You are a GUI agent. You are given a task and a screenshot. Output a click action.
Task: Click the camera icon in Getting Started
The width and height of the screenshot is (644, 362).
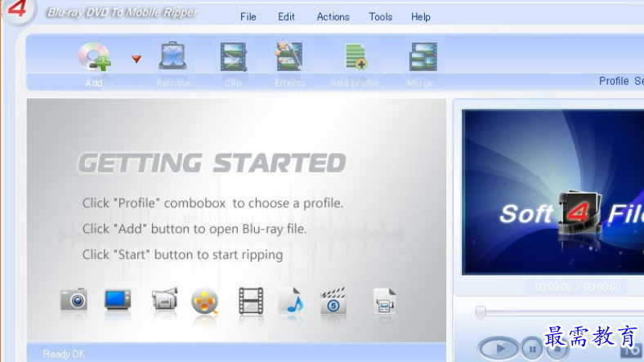pyautogui.click(x=74, y=299)
